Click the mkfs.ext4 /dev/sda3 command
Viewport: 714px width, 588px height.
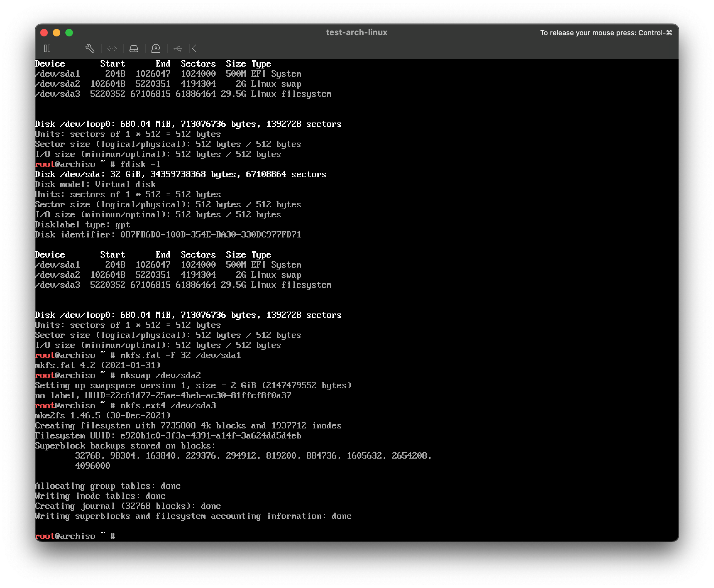click(x=168, y=406)
